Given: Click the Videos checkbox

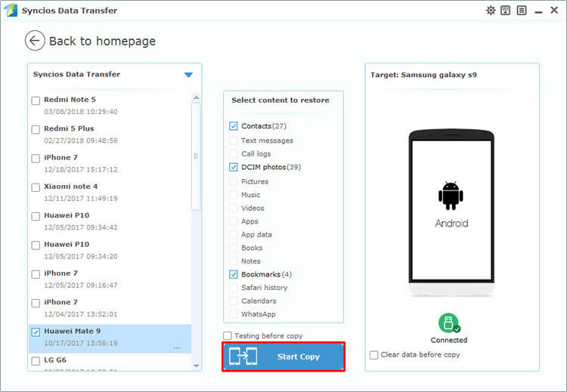Looking at the screenshot, I should point(234,208).
